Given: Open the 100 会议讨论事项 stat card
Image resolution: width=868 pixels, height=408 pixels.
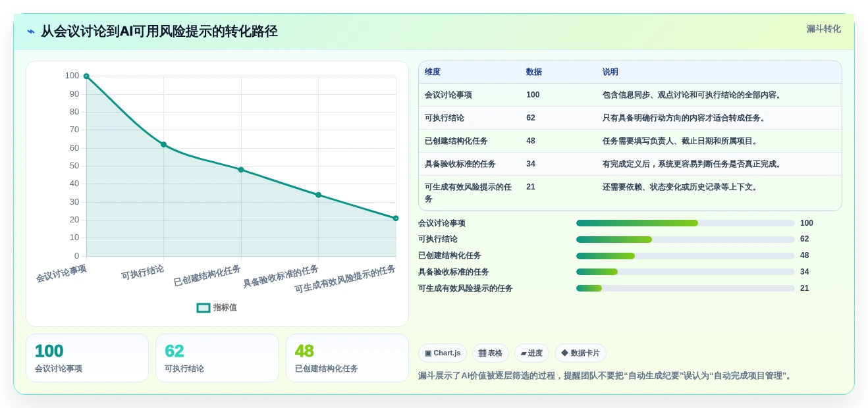Looking at the screenshot, I should click(x=88, y=358).
